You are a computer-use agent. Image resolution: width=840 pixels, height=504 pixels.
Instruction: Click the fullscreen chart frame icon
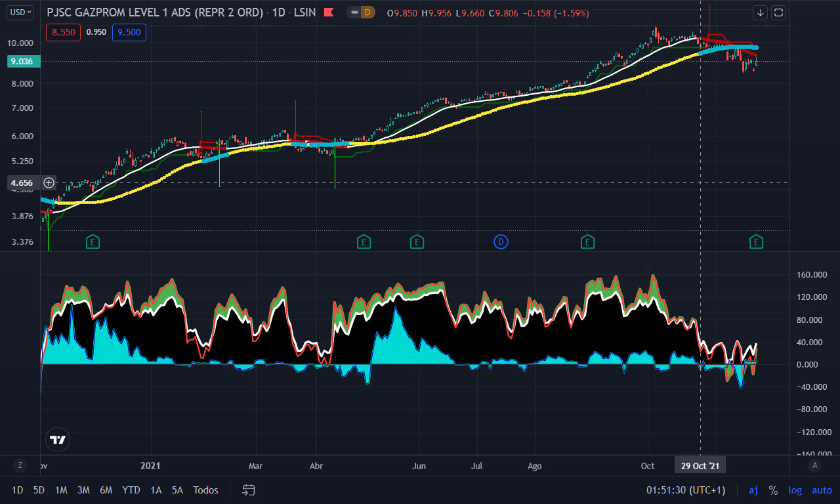(x=778, y=12)
